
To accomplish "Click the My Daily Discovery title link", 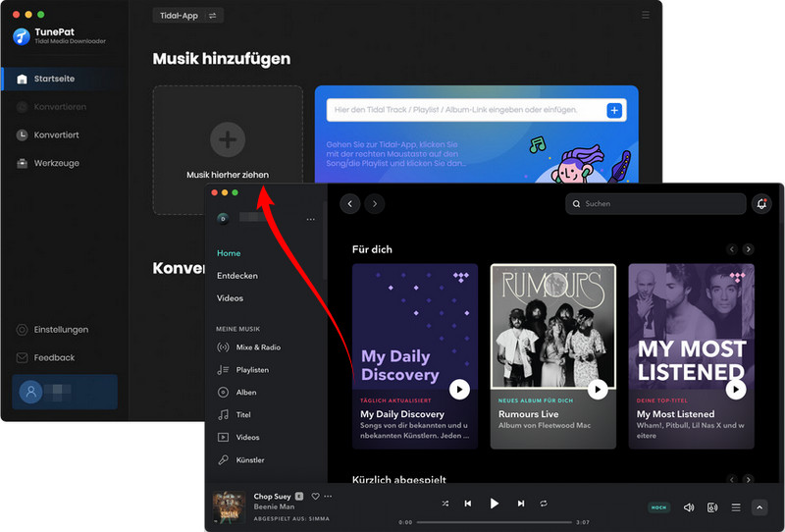I will 402,414.
